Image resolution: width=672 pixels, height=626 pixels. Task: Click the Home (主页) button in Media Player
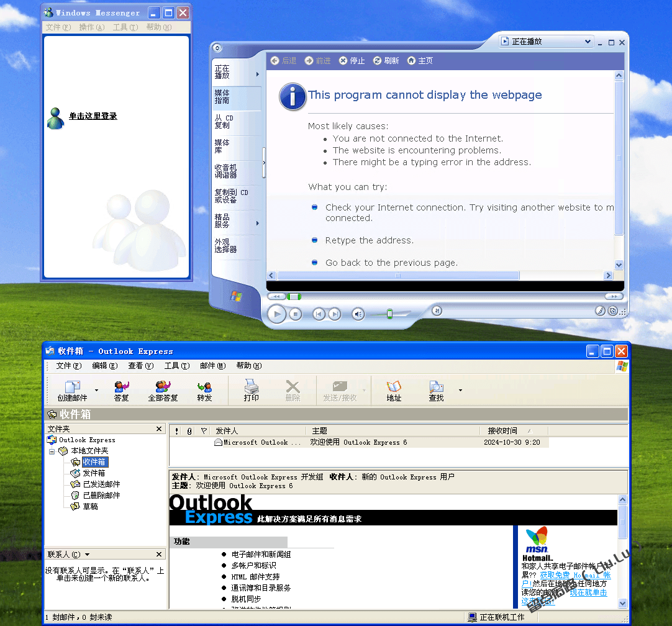coord(420,61)
